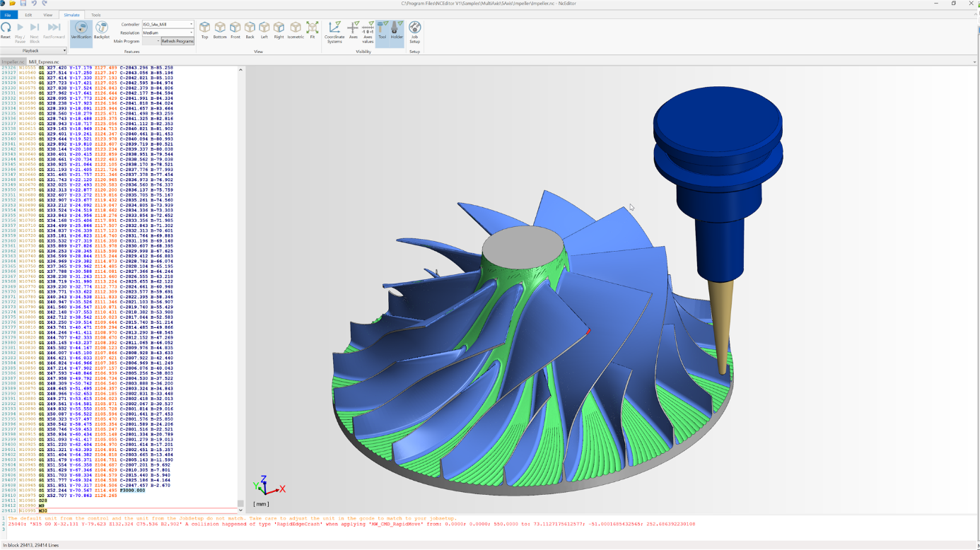Viewport: 980px width, 550px height.
Task: Open the Tools ribbon tab
Action: point(95,15)
